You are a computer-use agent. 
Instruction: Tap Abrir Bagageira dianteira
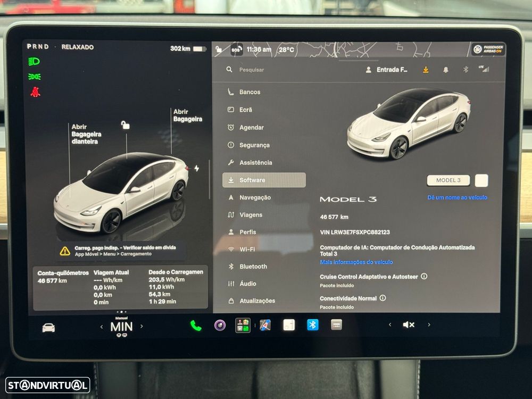(x=86, y=134)
